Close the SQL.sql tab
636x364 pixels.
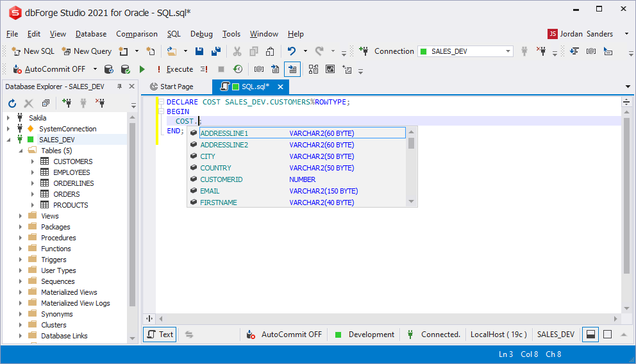coord(280,87)
